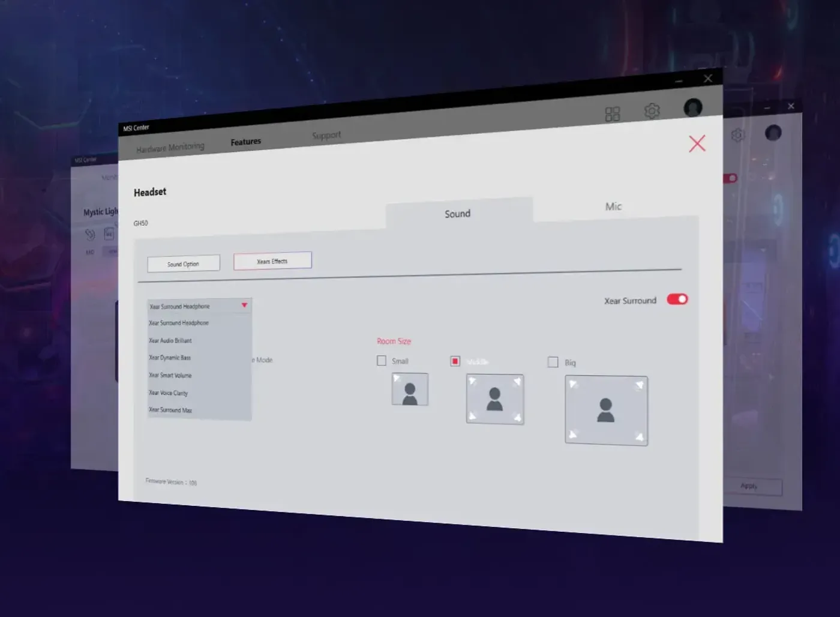Uncheck the middle room size checkbox
The image size is (840, 617).
[455, 361]
